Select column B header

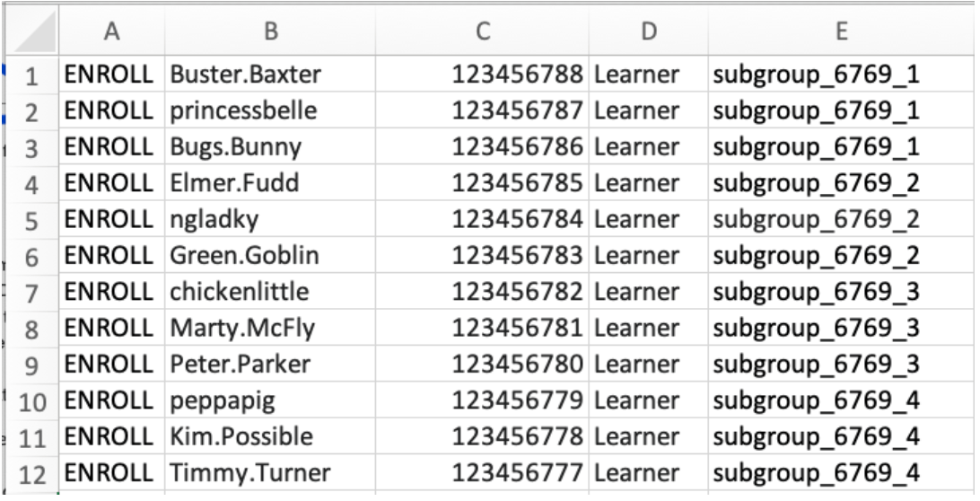click(x=270, y=31)
